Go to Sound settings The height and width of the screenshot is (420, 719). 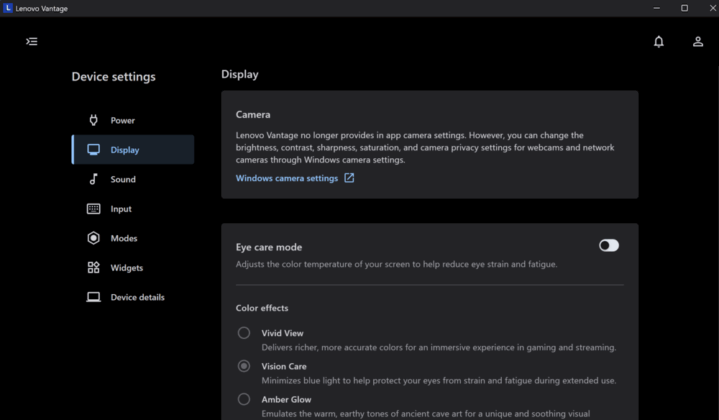[133, 179]
